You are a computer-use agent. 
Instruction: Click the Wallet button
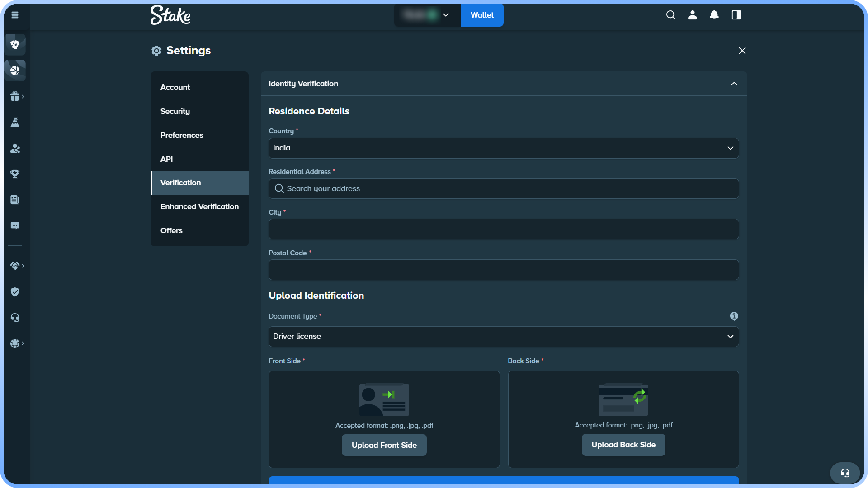482,15
